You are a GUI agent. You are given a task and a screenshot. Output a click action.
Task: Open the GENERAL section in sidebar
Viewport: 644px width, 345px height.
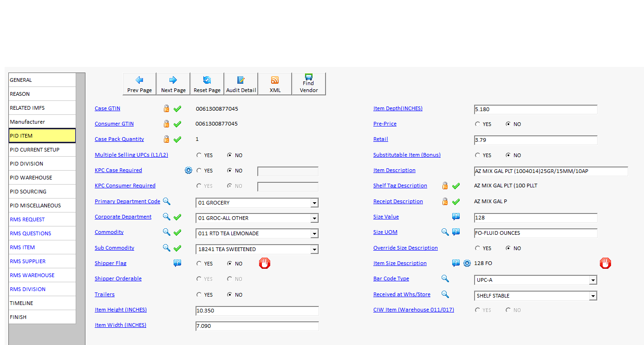(x=42, y=80)
